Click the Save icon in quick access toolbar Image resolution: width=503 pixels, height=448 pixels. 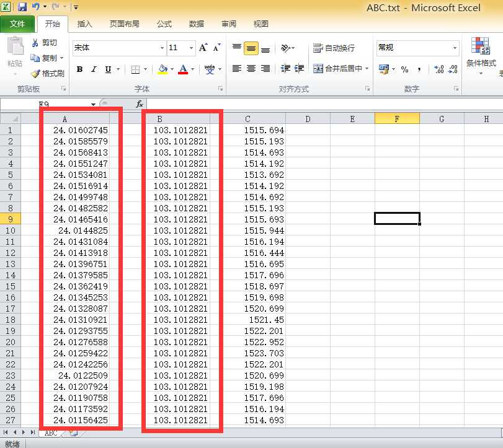[x=23, y=6]
